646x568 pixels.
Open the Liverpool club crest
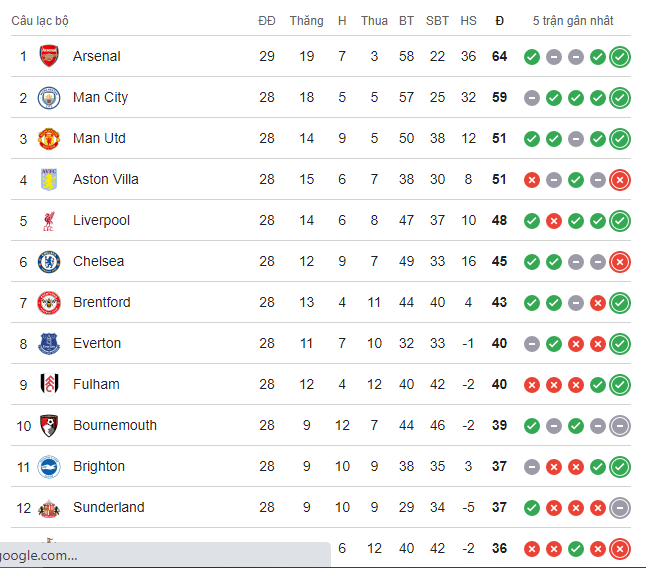pyautogui.click(x=49, y=221)
